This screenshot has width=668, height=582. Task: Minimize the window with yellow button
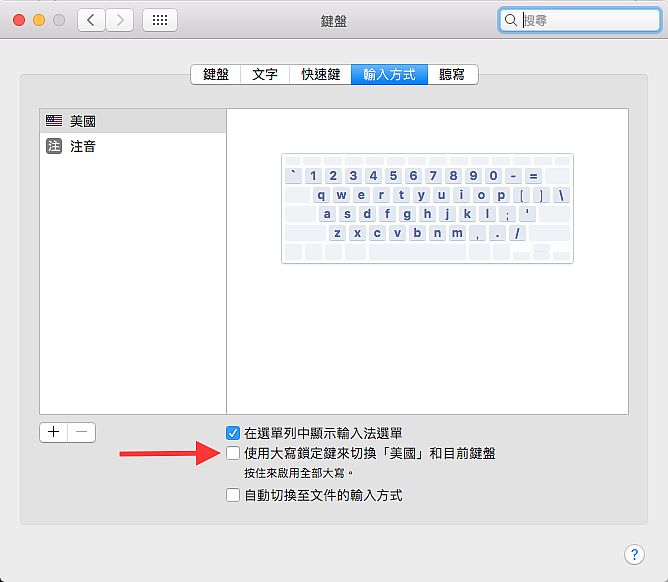[x=39, y=20]
